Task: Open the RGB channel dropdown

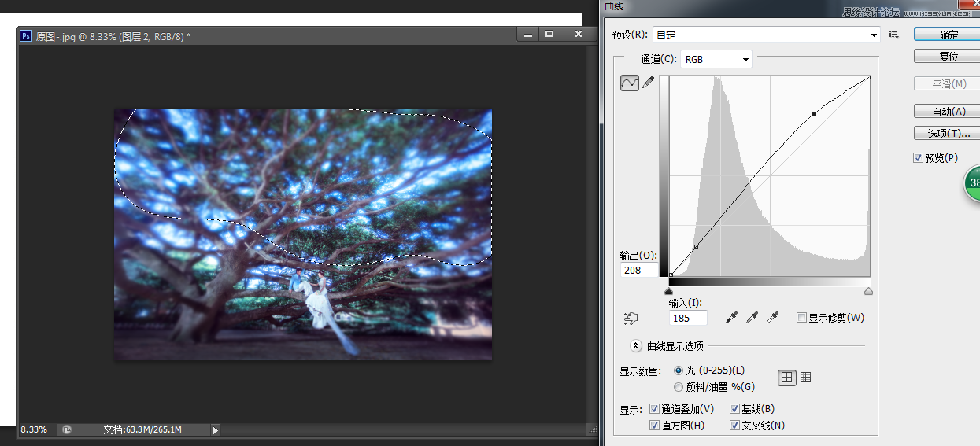Action: click(716, 59)
